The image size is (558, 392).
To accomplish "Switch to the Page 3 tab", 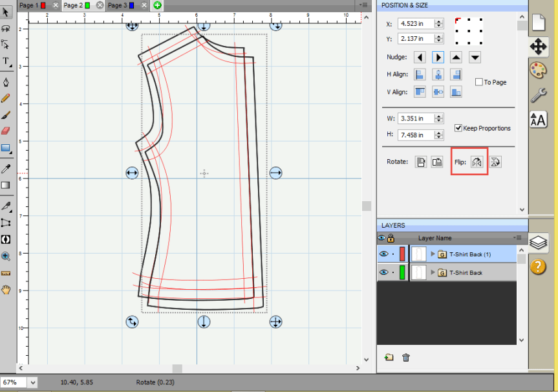I will (117, 5).
